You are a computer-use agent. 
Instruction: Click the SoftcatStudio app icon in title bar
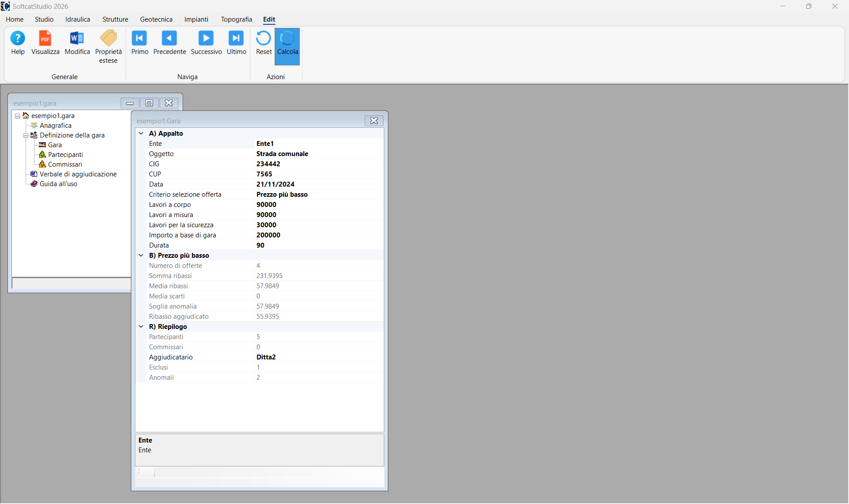(x=5, y=6)
